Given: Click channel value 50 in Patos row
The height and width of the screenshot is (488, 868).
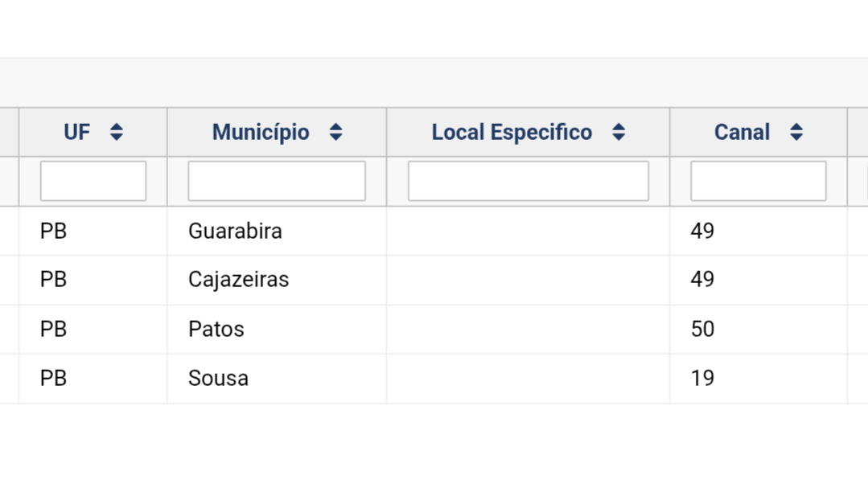Looking at the screenshot, I should pyautogui.click(x=702, y=329).
